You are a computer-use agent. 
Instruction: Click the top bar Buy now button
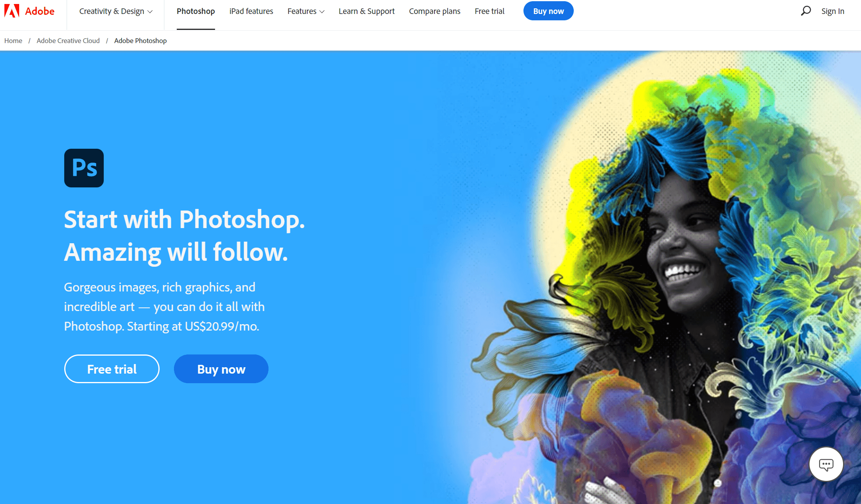point(548,11)
